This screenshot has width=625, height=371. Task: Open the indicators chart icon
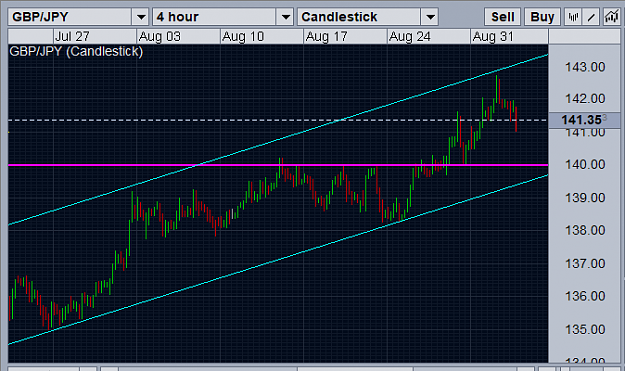(611, 17)
